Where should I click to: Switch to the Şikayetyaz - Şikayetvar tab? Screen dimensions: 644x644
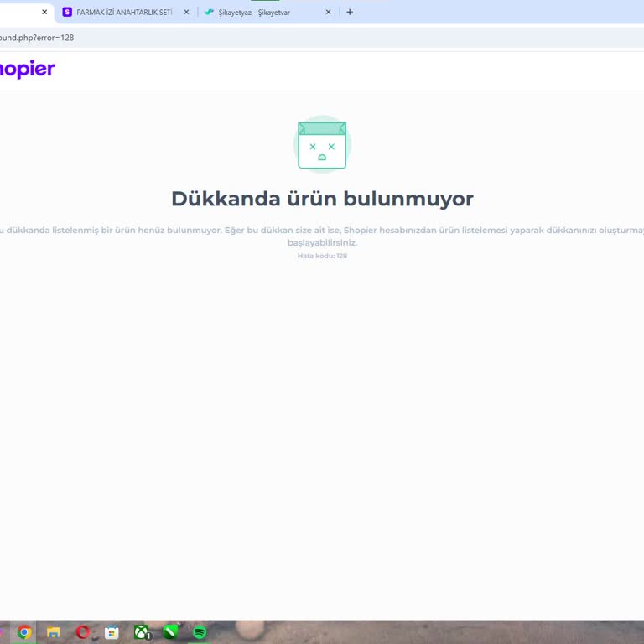pos(267,13)
